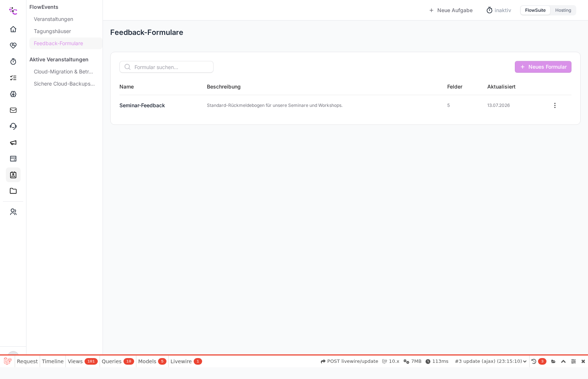Click the Name column header

(126, 87)
